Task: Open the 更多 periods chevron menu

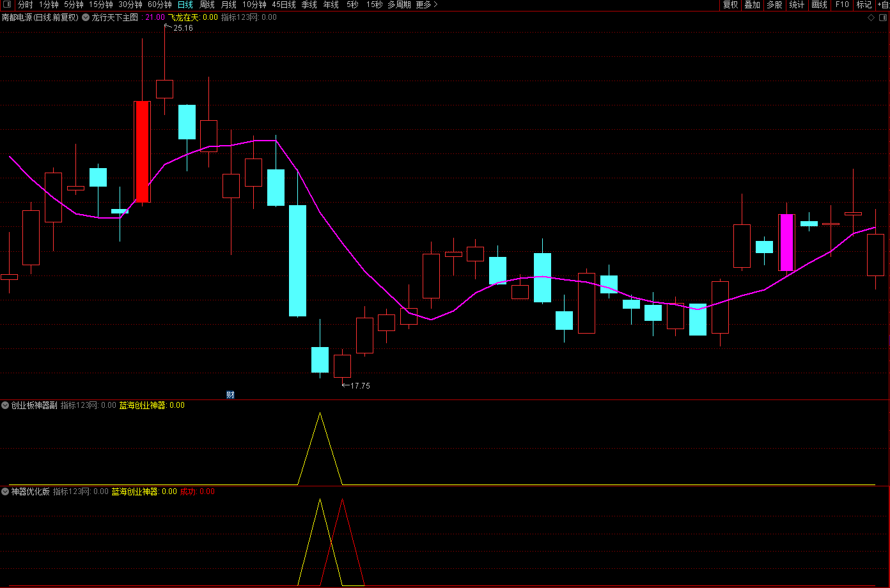Action: coord(427,4)
